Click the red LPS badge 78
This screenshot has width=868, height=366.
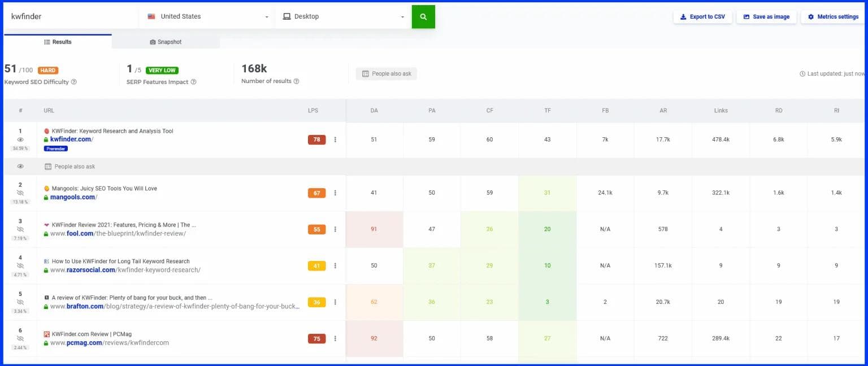(x=316, y=140)
